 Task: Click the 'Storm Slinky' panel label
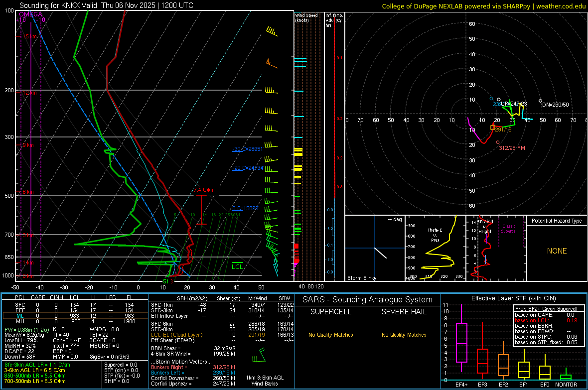(x=361, y=278)
